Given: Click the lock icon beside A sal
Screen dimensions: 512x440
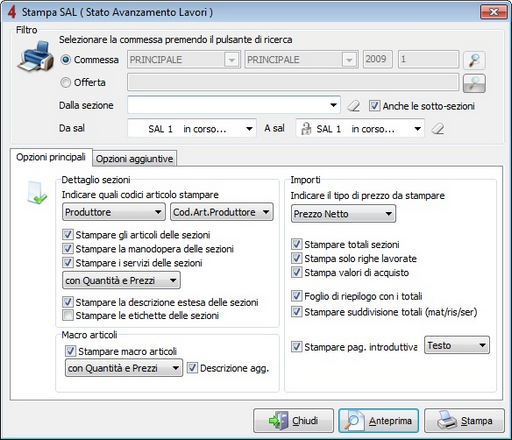Looking at the screenshot, I should [x=306, y=129].
